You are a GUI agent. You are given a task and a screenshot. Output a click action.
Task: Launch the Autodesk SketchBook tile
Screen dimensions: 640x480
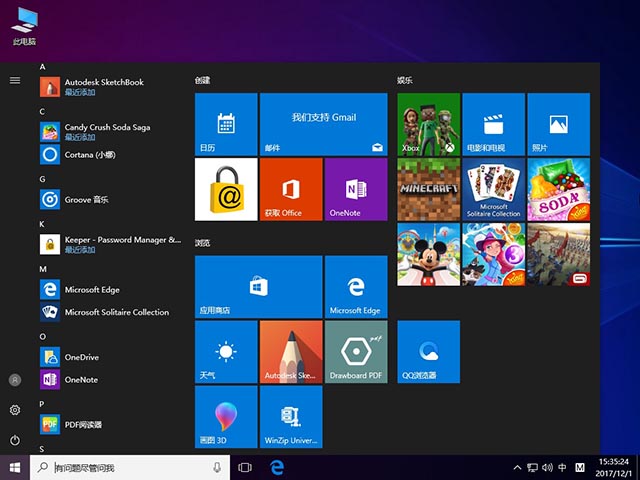(x=291, y=352)
